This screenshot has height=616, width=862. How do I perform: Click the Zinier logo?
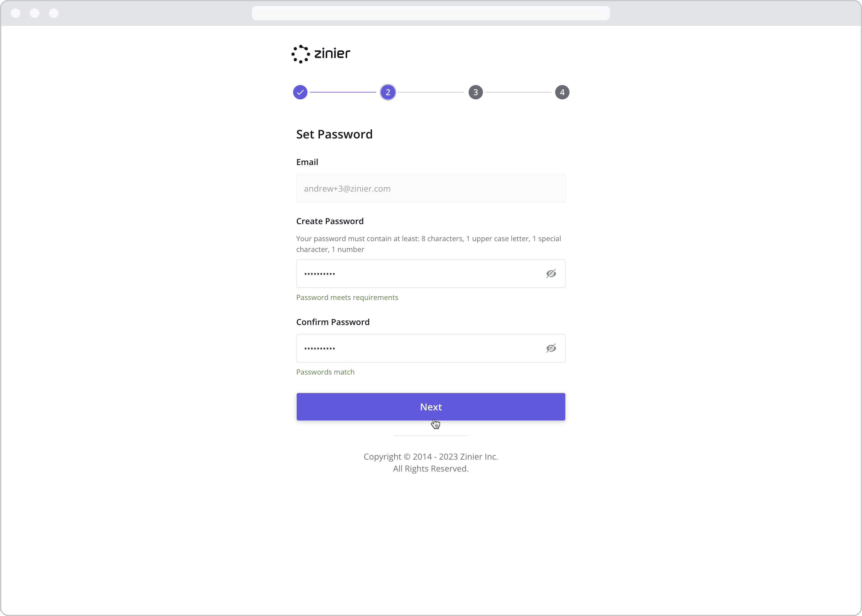tap(321, 54)
